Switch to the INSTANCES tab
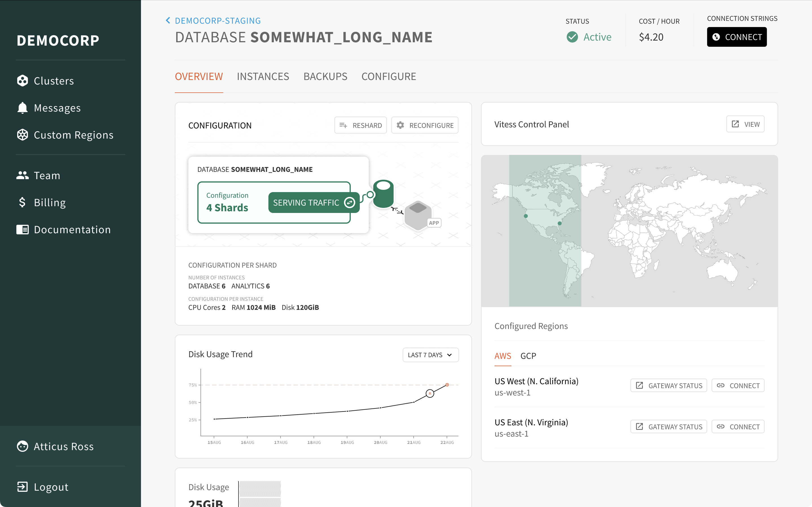 coord(263,76)
